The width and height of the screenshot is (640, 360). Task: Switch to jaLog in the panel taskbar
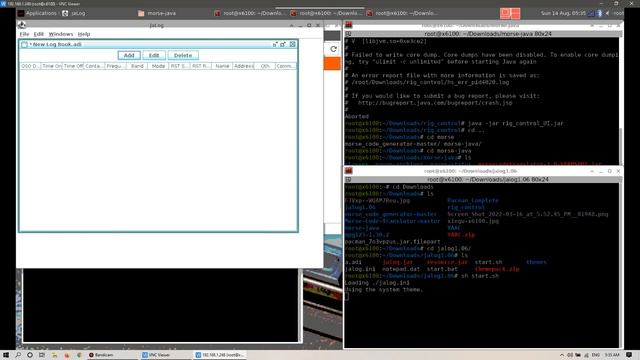coord(74,13)
